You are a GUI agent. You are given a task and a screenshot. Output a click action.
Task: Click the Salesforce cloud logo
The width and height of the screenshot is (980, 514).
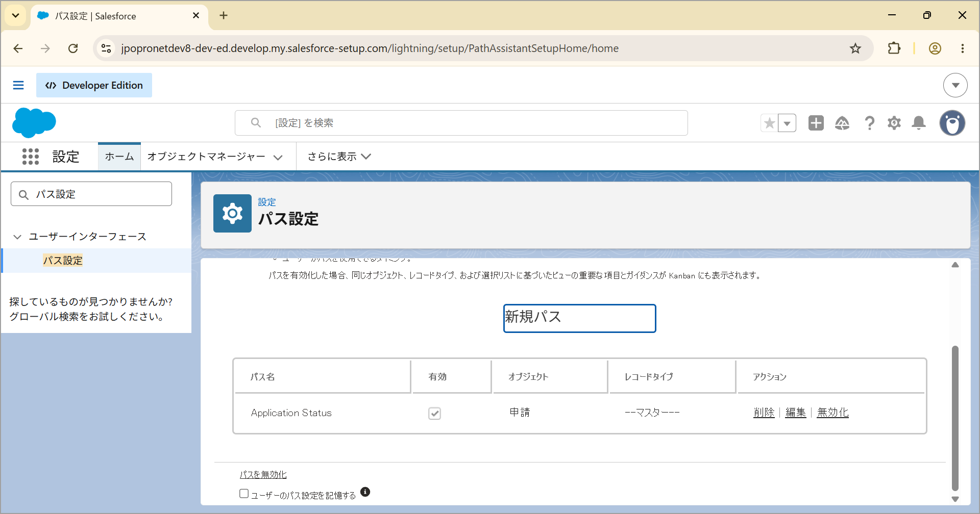point(34,123)
